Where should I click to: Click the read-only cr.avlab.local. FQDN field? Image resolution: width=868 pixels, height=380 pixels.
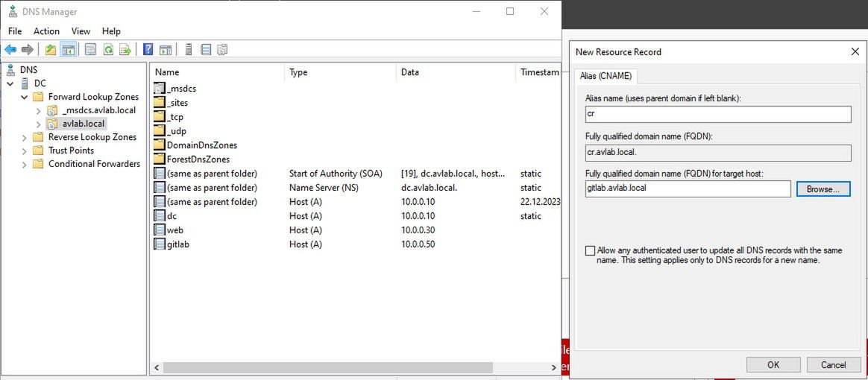(x=718, y=153)
